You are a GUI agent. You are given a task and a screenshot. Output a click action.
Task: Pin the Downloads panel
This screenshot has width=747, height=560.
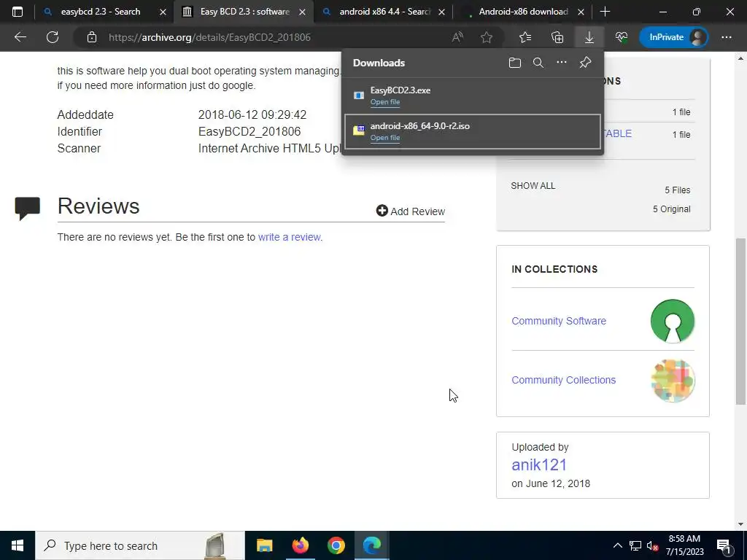coord(585,63)
